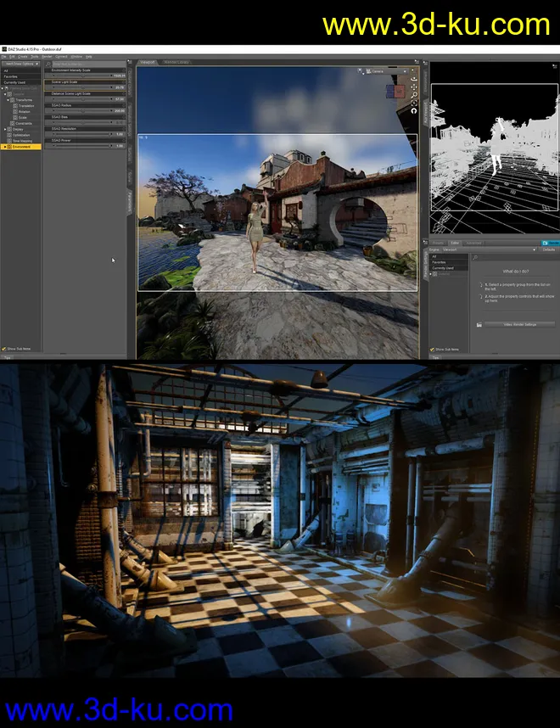Open the File menu

tap(3, 57)
